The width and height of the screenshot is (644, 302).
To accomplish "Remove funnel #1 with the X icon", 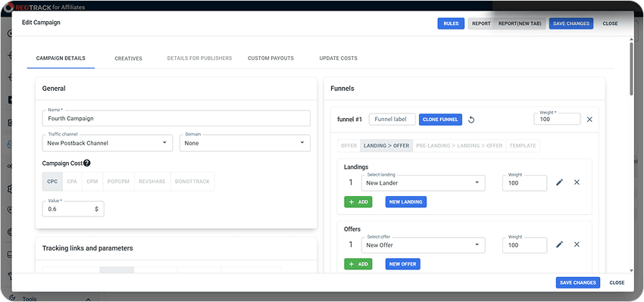I will click(589, 120).
